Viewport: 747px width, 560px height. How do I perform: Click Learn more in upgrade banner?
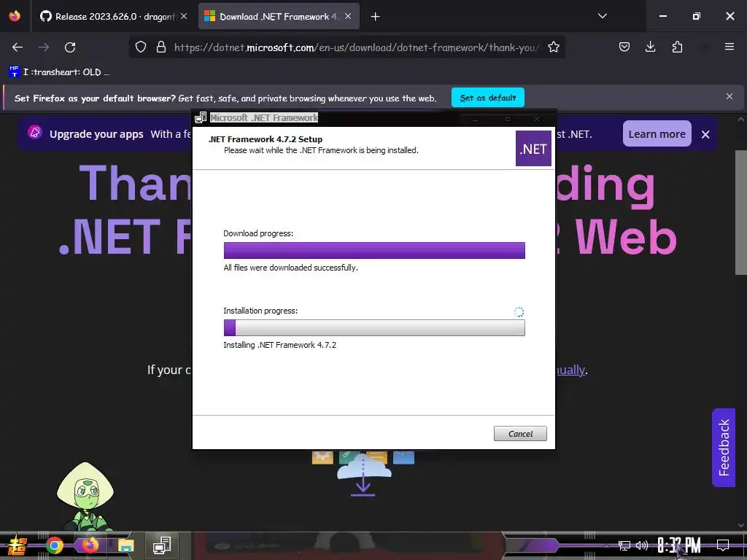click(657, 134)
